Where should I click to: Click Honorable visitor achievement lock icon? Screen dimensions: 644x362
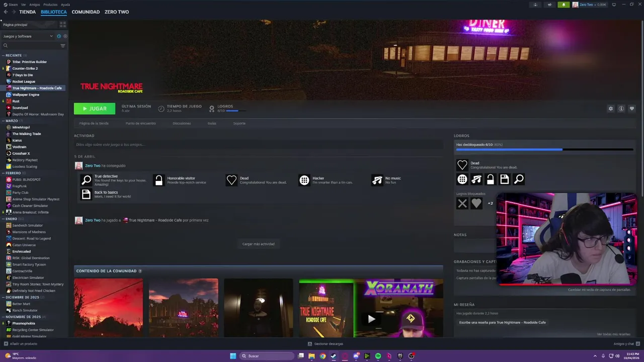(x=159, y=180)
